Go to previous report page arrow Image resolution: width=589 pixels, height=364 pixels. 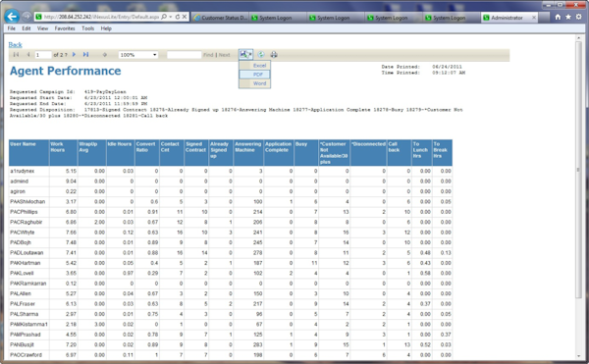28,55
